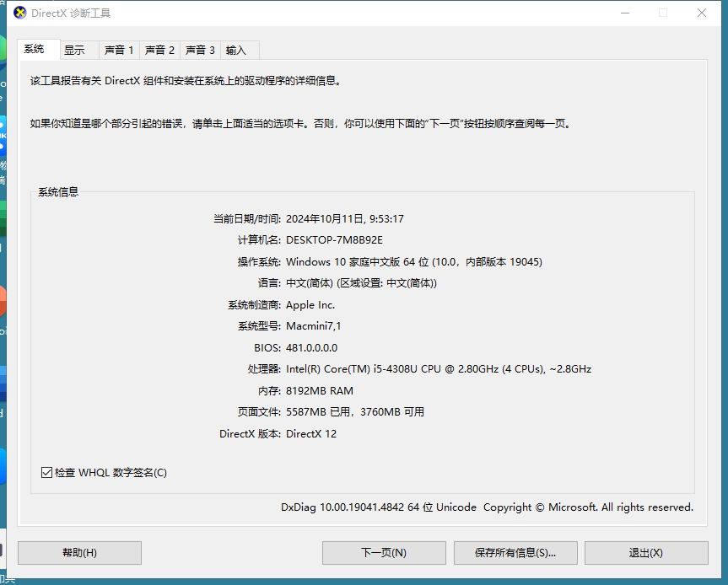
Task: Click processor value Intel(R) Core(TM) i5-4308U
Action: click(x=439, y=369)
